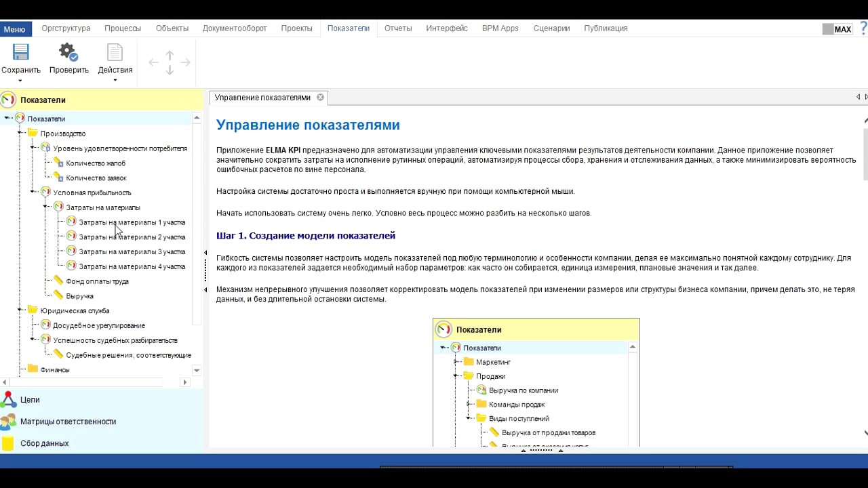This screenshot has height=488, width=868.
Task: Click tree horizontal scrollbar right arrow
Action: tap(184, 382)
